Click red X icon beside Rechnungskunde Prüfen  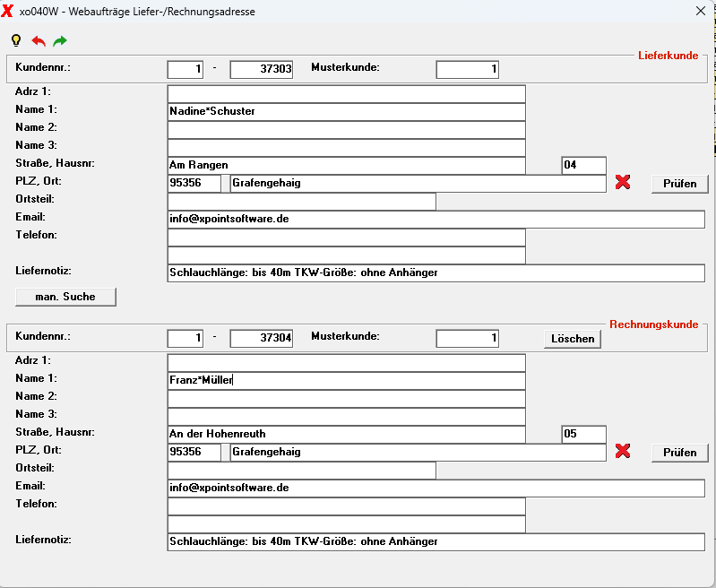pos(623,451)
